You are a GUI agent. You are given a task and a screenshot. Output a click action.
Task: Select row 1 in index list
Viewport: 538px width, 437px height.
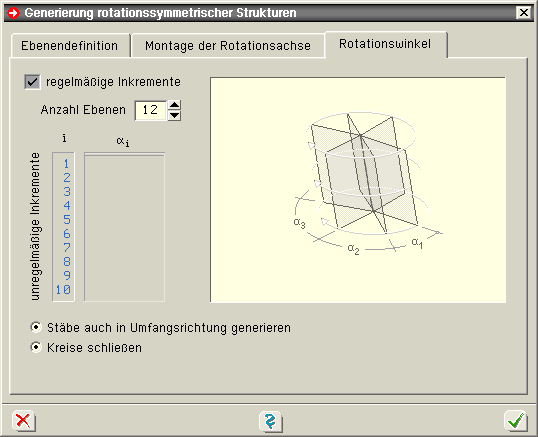[66, 164]
